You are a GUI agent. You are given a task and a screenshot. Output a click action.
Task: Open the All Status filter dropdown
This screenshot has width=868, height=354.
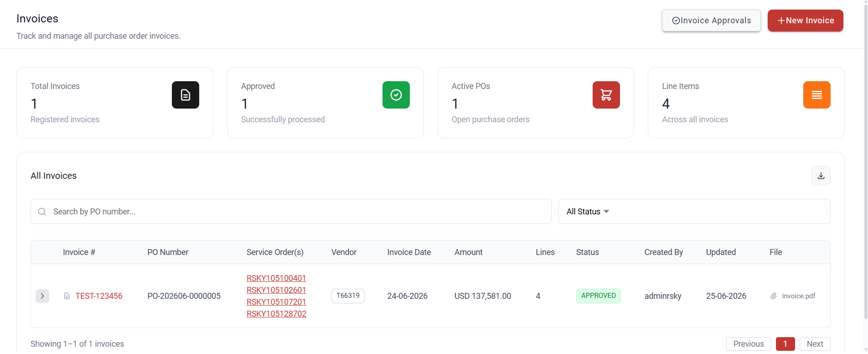pos(694,212)
